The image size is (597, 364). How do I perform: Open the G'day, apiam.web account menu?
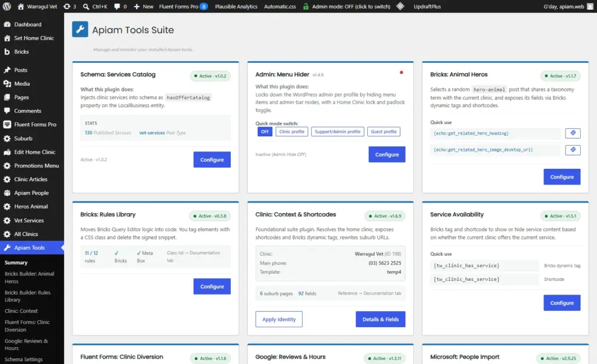(568, 6)
